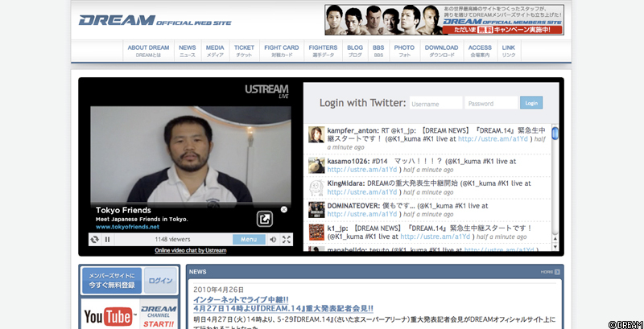Click the DREAM Official Web Site logo
This screenshot has width=644, height=329.
pos(155,20)
